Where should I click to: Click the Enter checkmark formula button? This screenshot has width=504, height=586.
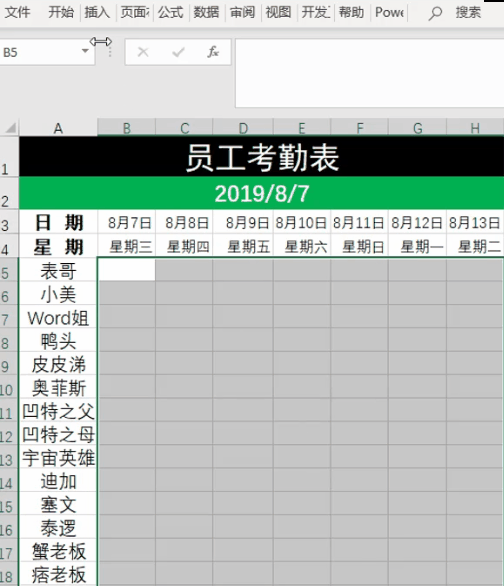tap(178, 52)
